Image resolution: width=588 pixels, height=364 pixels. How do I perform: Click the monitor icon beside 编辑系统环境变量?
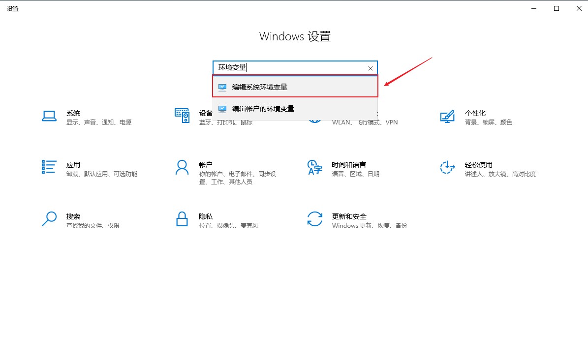click(222, 88)
